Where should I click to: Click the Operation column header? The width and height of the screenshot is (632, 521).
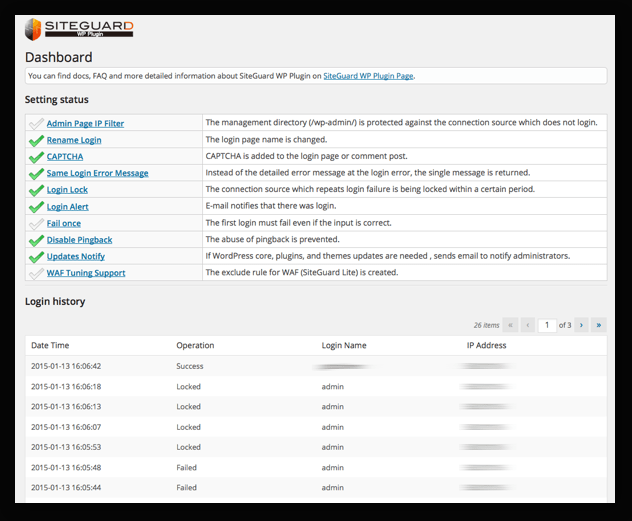click(x=195, y=345)
